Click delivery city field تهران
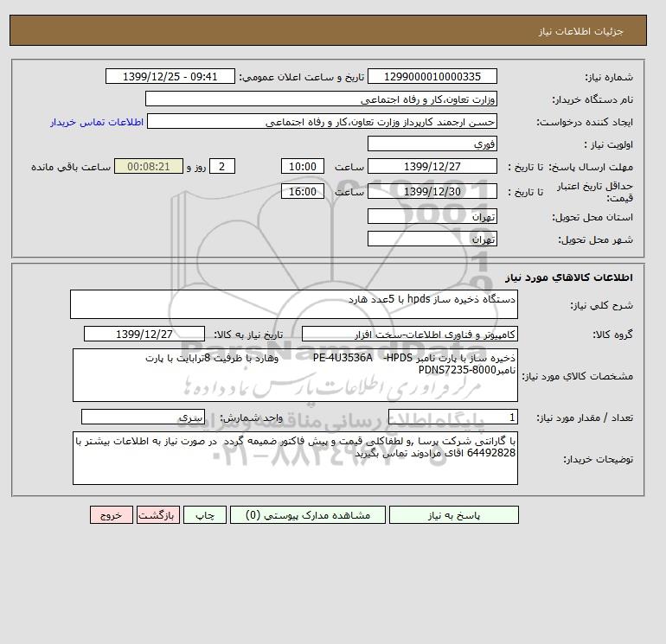 click(x=432, y=239)
